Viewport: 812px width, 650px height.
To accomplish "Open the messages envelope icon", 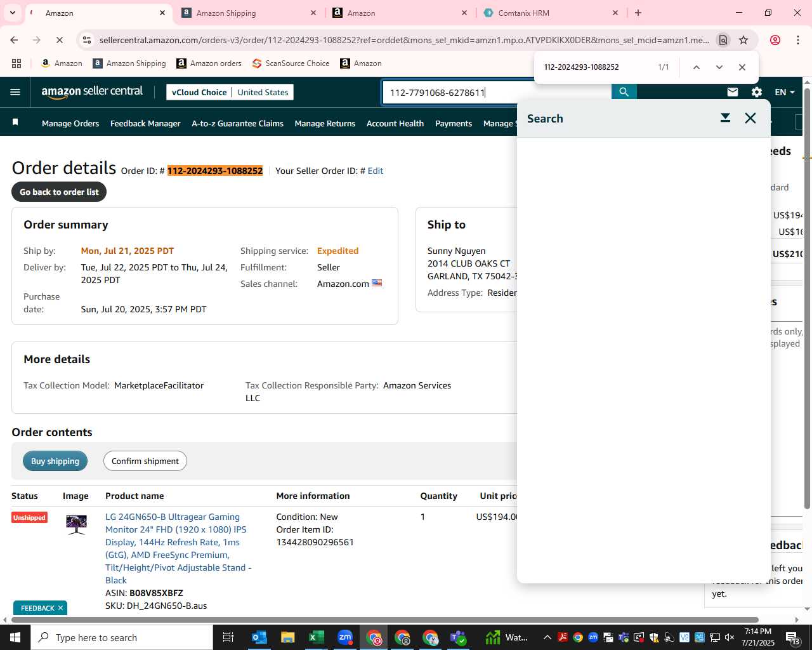I will coord(733,92).
